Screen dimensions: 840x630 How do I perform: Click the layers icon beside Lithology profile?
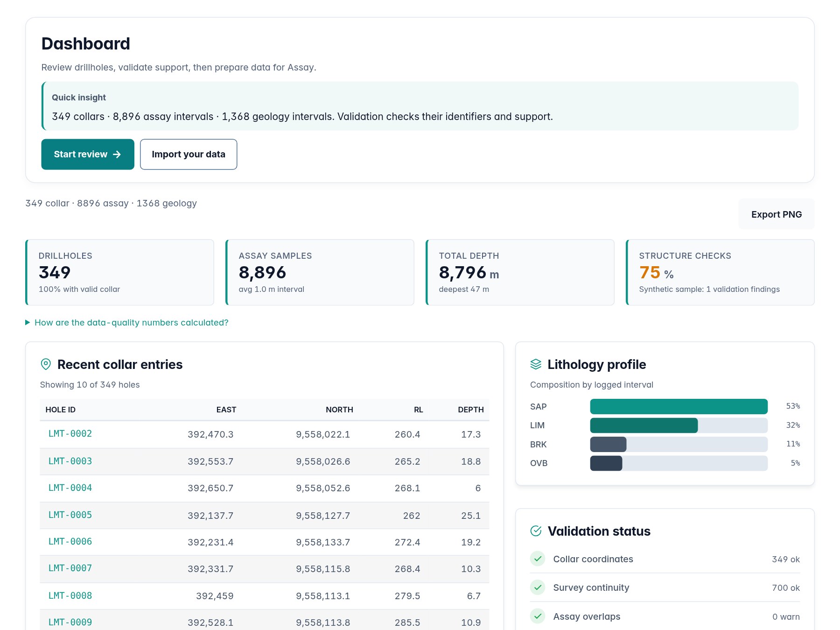click(x=536, y=364)
